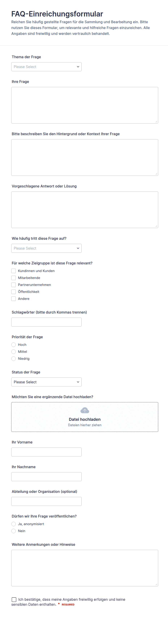Select Hoch priority radio button
The width and height of the screenshot is (168, 644).
(x=14, y=345)
